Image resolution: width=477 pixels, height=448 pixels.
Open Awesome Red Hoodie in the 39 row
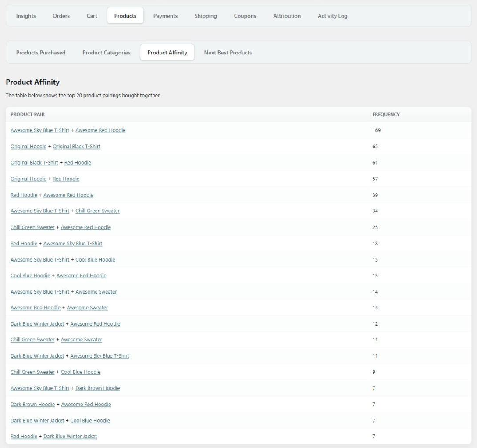pos(68,195)
